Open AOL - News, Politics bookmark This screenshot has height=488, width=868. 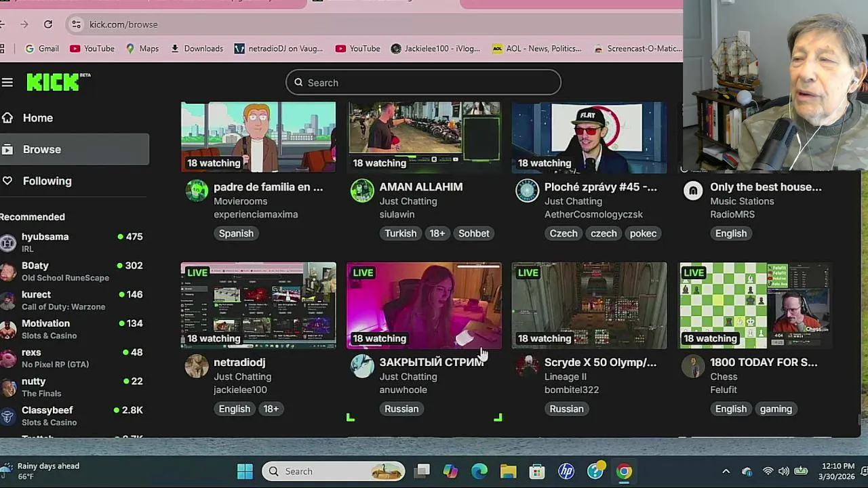click(537, 49)
